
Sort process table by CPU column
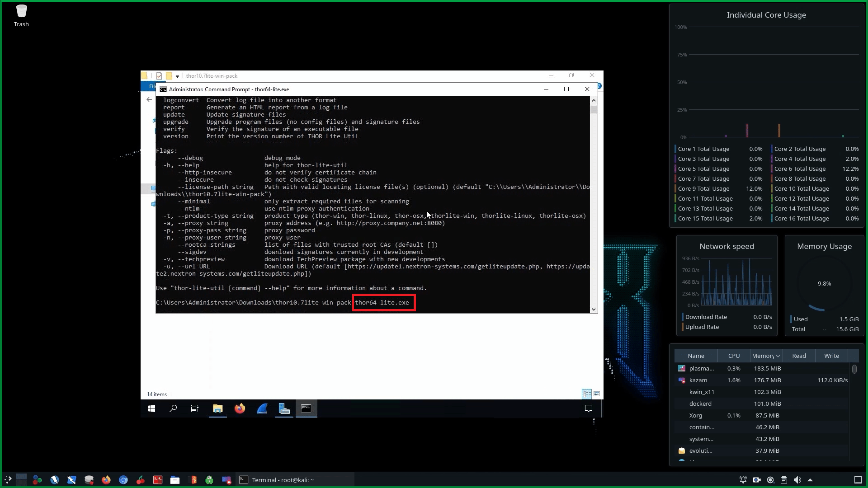coord(734,356)
